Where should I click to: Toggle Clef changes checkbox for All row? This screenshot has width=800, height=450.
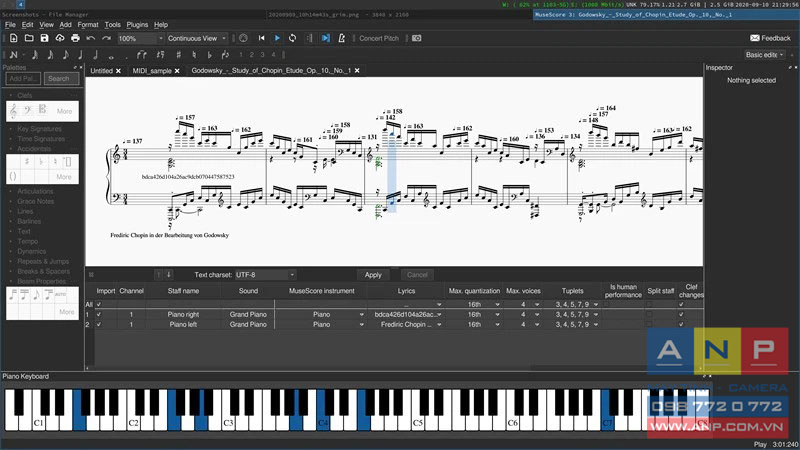coord(681,305)
